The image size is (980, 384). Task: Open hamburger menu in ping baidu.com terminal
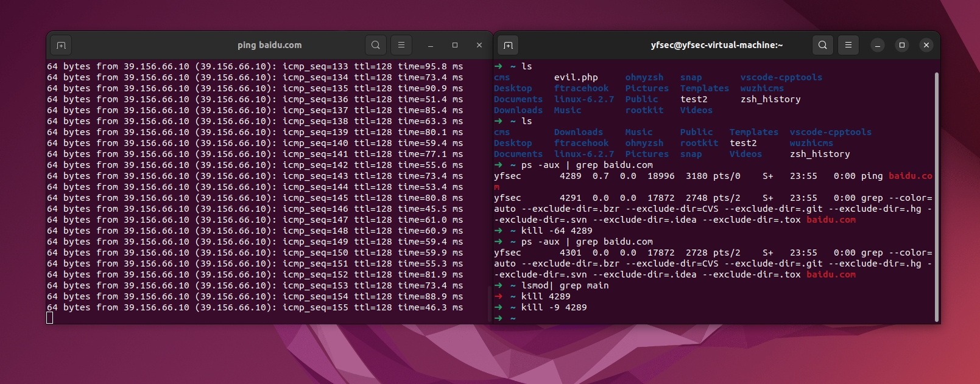[401, 45]
